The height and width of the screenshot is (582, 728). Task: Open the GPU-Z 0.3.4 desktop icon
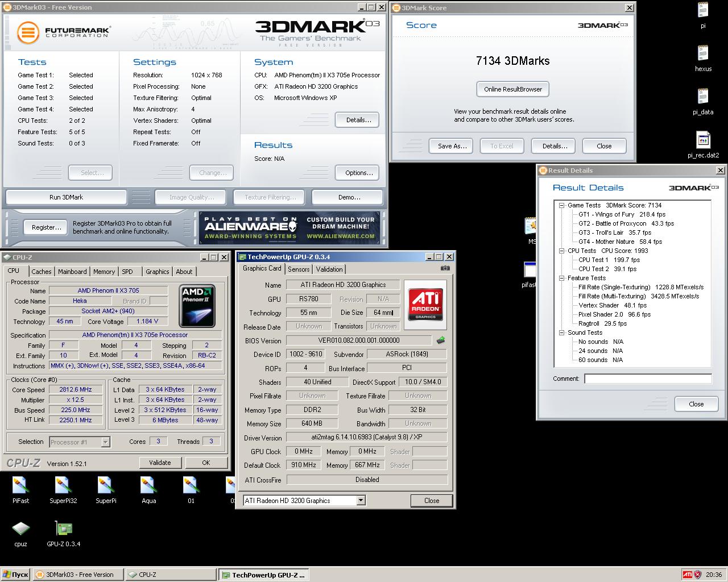[x=63, y=533]
